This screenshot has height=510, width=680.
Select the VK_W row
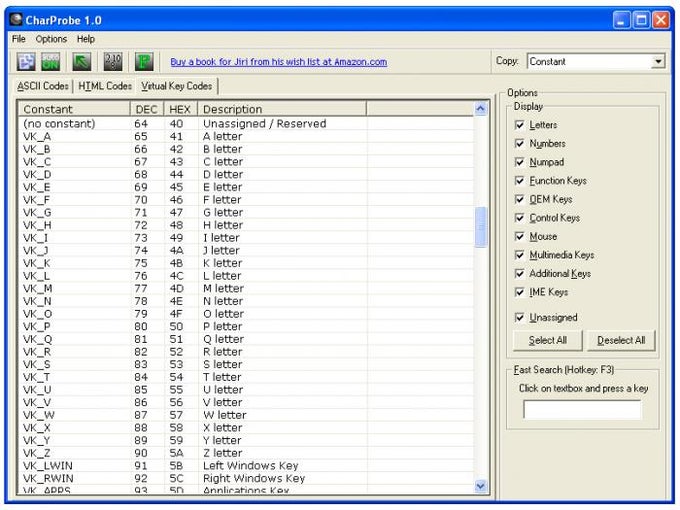[x=246, y=415]
